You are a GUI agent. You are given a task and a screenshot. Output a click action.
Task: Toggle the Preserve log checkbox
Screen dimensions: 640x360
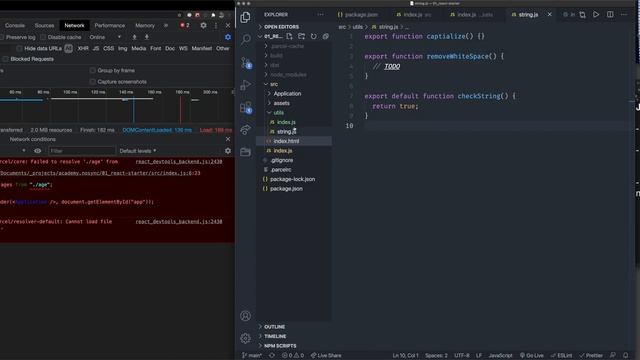click(x=2, y=37)
